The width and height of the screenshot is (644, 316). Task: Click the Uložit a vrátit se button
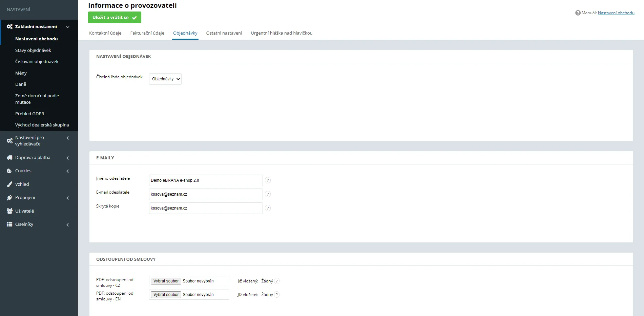[115, 17]
